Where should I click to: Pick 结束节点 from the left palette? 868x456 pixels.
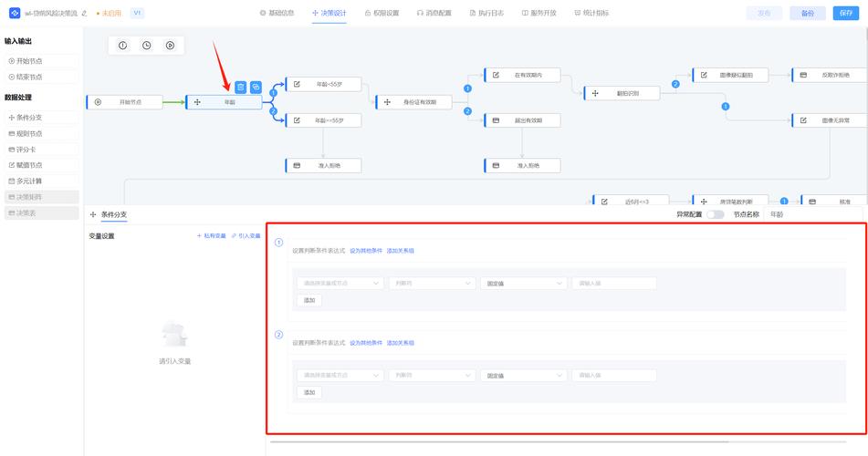(x=41, y=77)
